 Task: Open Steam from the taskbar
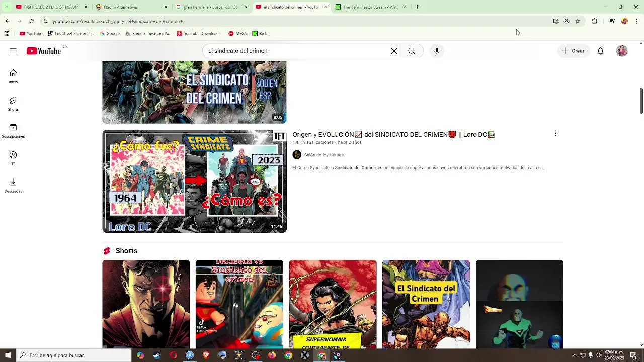[x=156, y=355]
